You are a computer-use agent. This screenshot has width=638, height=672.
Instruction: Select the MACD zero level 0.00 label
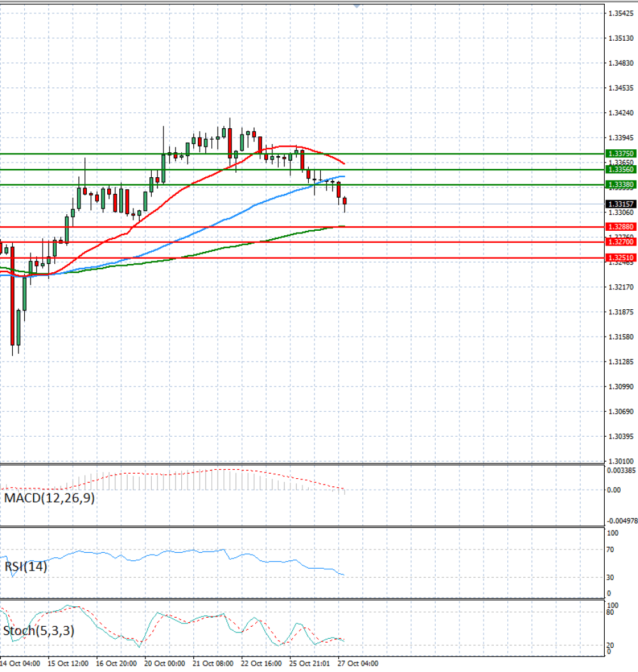[x=614, y=490]
